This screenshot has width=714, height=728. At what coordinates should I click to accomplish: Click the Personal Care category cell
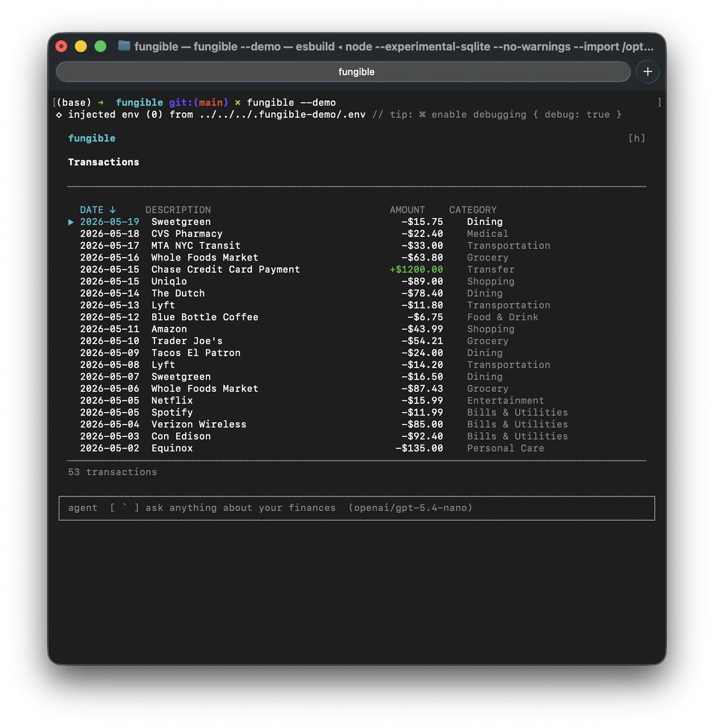click(x=506, y=448)
